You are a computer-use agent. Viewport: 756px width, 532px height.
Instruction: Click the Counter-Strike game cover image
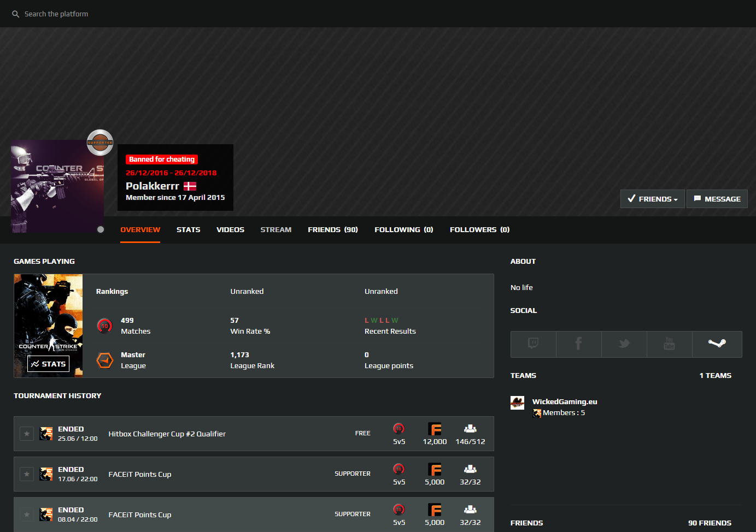coord(48,326)
